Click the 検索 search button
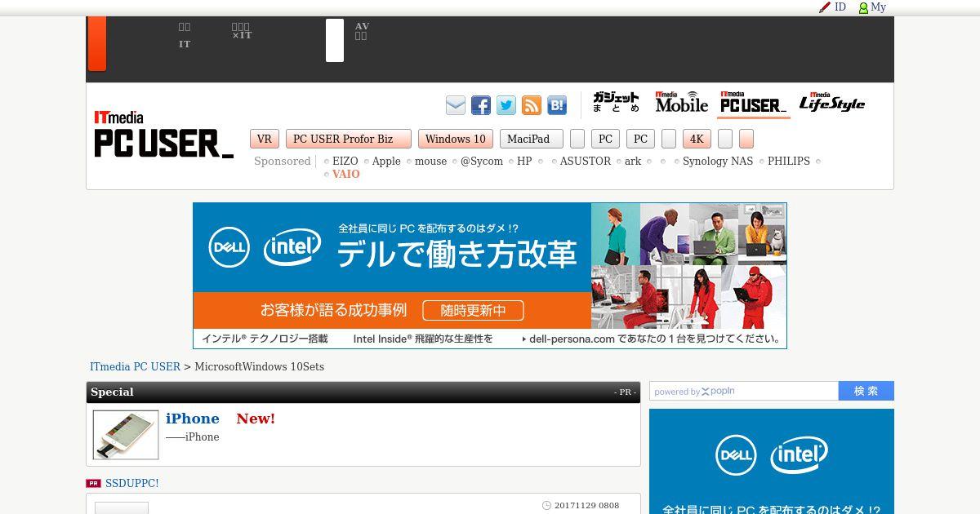Viewport: 980px width, 514px height. pos(866,392)
